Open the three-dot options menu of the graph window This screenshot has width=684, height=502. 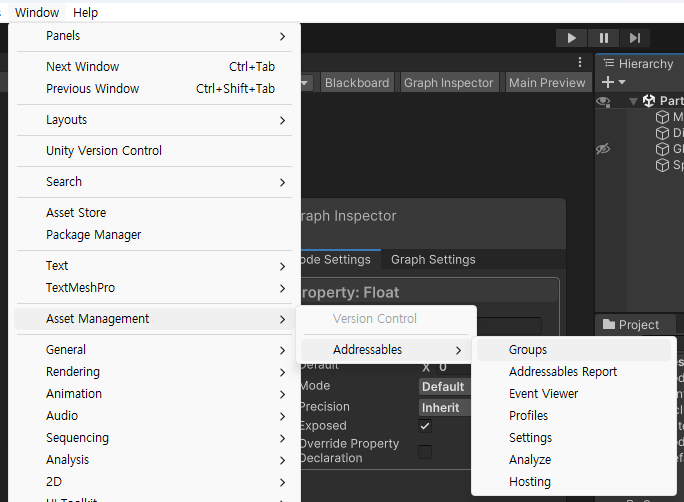point(580,62)
